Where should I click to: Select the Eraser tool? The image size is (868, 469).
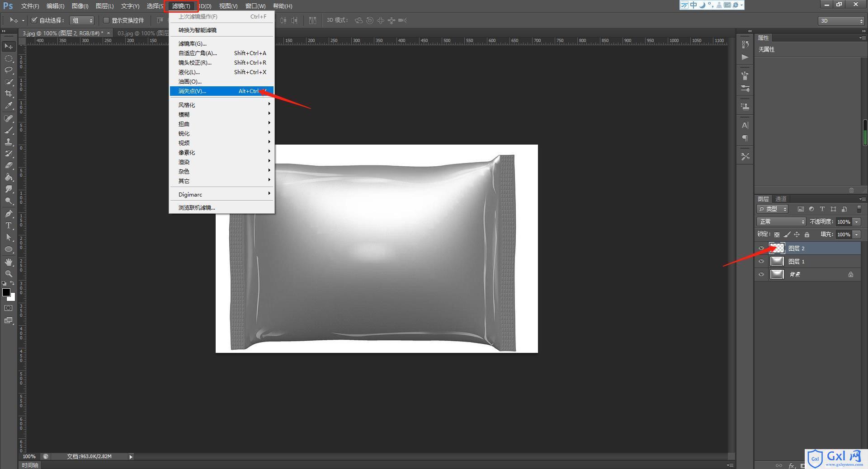pyautogui.click(x=9, y=165)
